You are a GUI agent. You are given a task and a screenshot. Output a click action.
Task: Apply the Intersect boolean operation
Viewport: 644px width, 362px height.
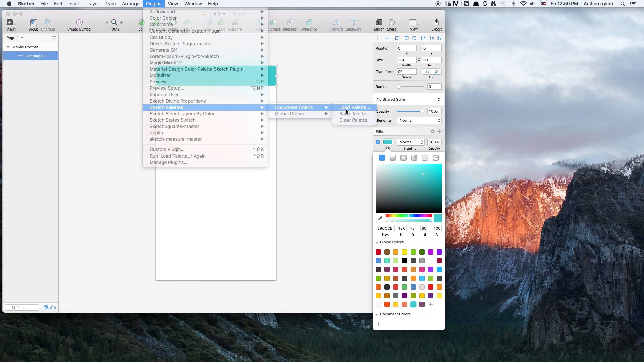290,23
